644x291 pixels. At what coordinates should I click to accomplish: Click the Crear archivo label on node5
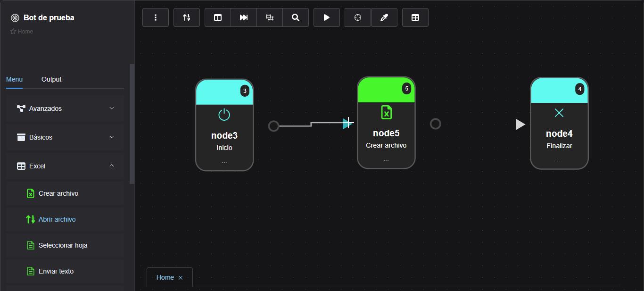click(386, 145)
